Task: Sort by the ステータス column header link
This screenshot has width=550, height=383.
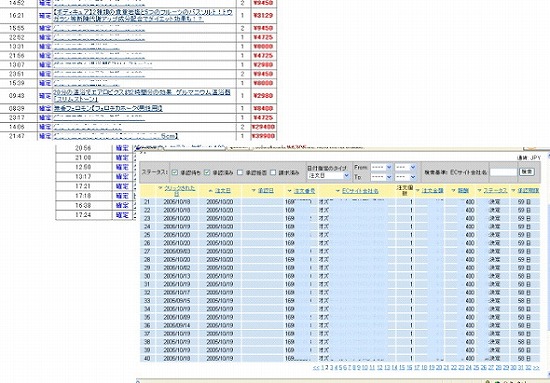Action: click(495, 190)
